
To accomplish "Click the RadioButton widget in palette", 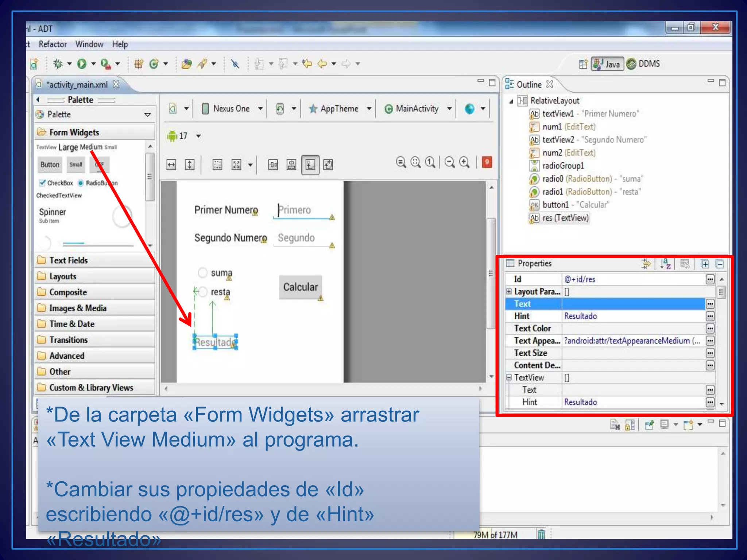I will click(98, 183).
